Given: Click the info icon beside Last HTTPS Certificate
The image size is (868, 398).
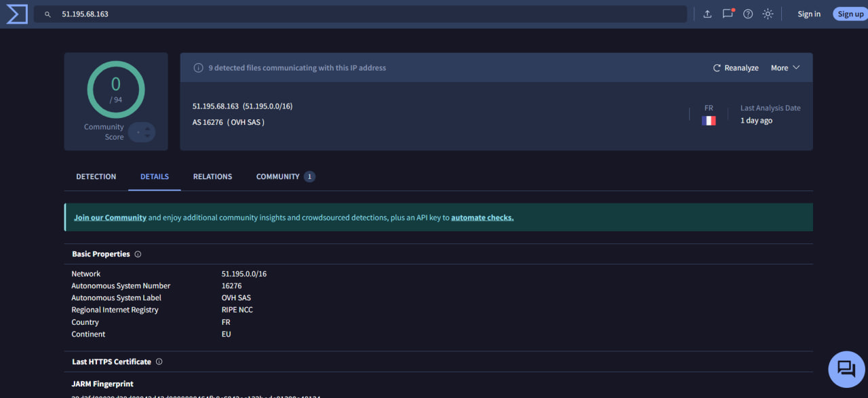Looking at the screenshot, I should [x=159, y=361].
